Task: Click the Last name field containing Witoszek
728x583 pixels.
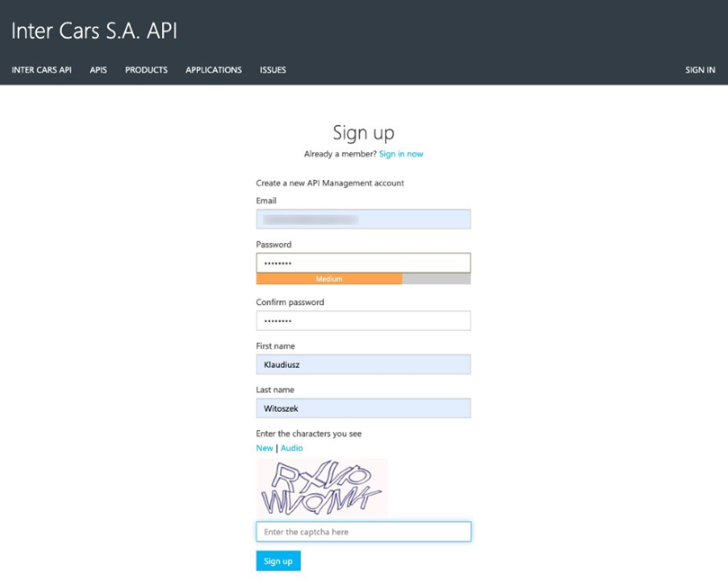Action: [x=363, y=408]
